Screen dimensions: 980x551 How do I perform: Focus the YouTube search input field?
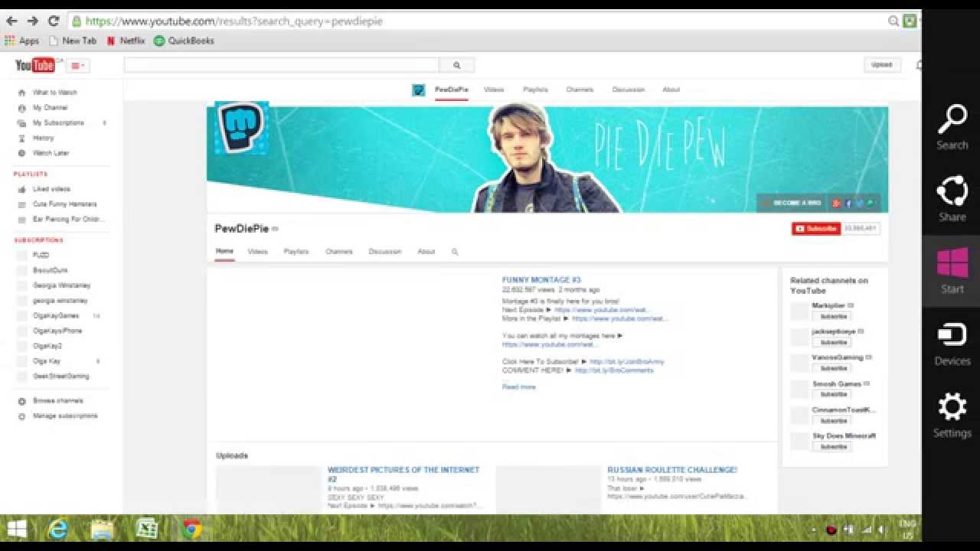click(x=282, y=65)
